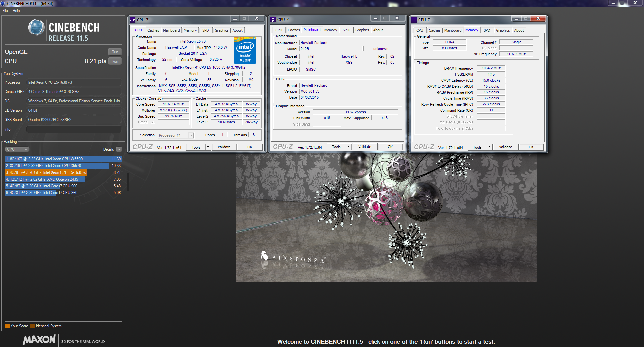Open the SPD tab in Mainboard window
Viewport: 644px width, 347px height.
[x=346, y=30]
